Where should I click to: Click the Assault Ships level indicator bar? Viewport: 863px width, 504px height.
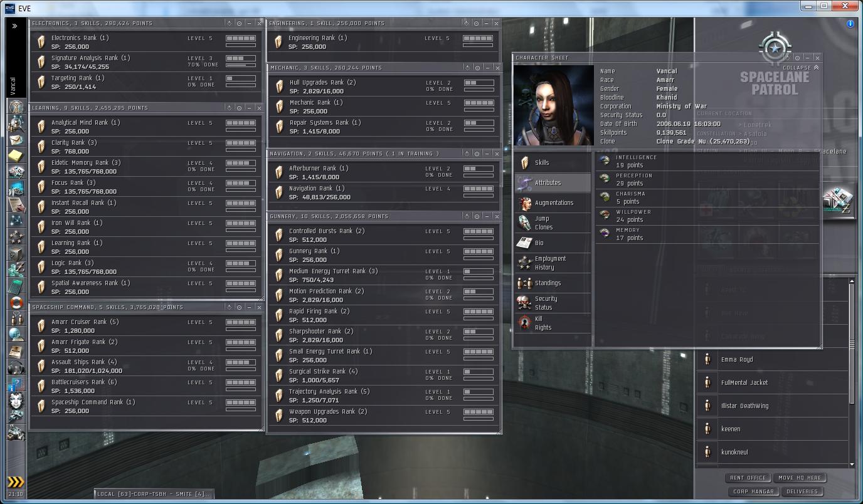241,362
